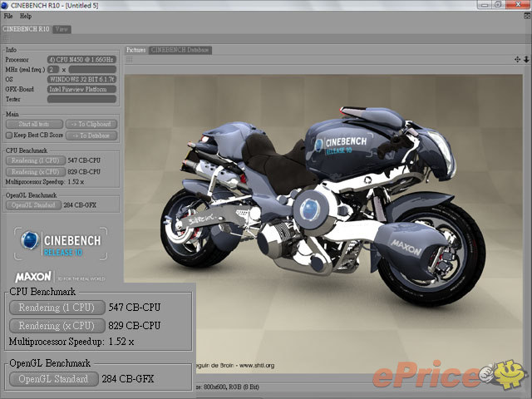Image resolution: width=532 pixels, height=399 pixels.
Task: Toggle the Keep Best CB Score checkbox
Action: point(9,135)
